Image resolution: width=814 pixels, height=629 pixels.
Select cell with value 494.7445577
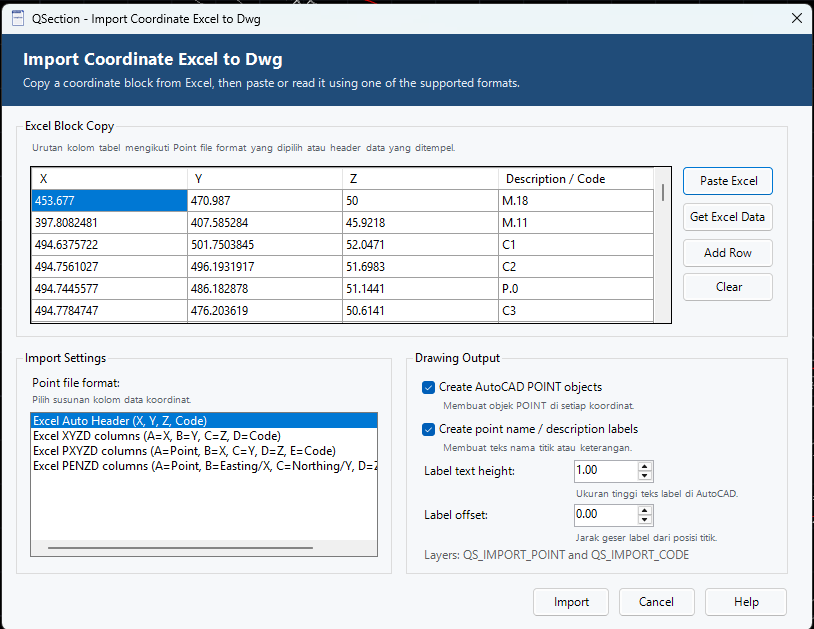point(109,289)
